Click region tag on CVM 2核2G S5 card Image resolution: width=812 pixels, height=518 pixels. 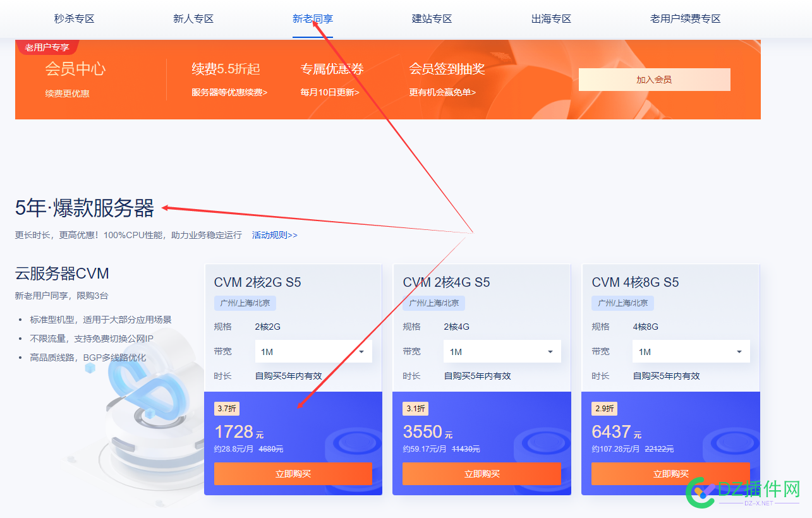[x=245, y=303]
